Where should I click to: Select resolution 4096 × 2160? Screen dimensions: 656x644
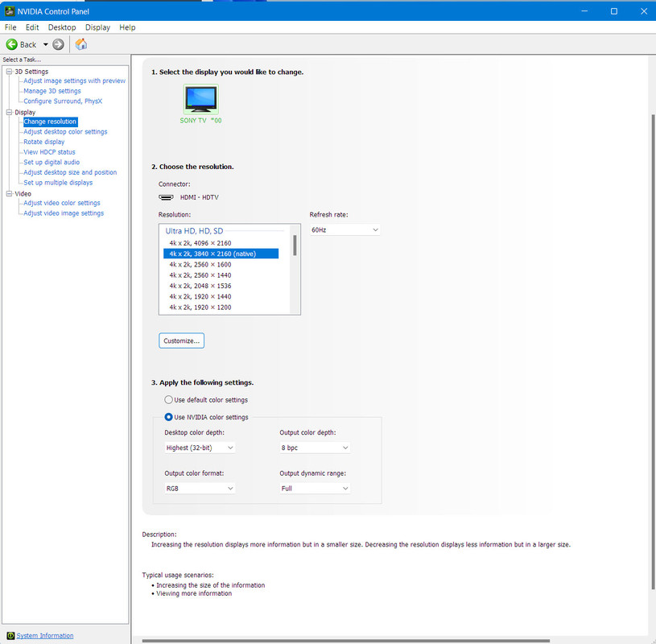[x=221, y=243]
